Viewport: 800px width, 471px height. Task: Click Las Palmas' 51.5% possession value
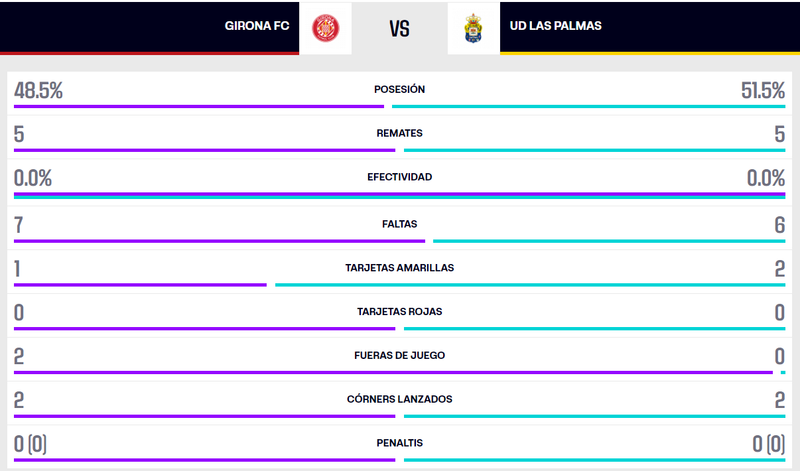pyautogui.click(x=762, y=90)
